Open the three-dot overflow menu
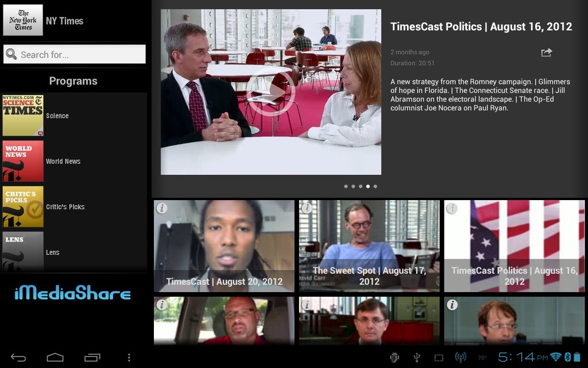This screenshot has width=588, height=368. (129, 358)
